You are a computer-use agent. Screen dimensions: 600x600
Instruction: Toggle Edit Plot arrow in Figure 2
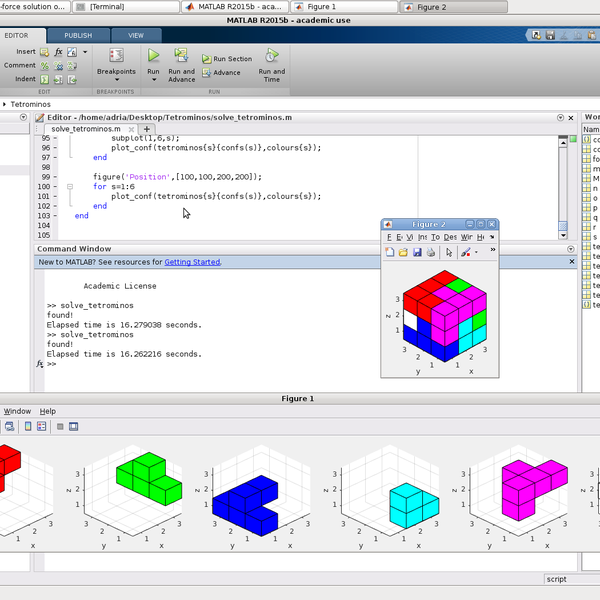[449, 253]
